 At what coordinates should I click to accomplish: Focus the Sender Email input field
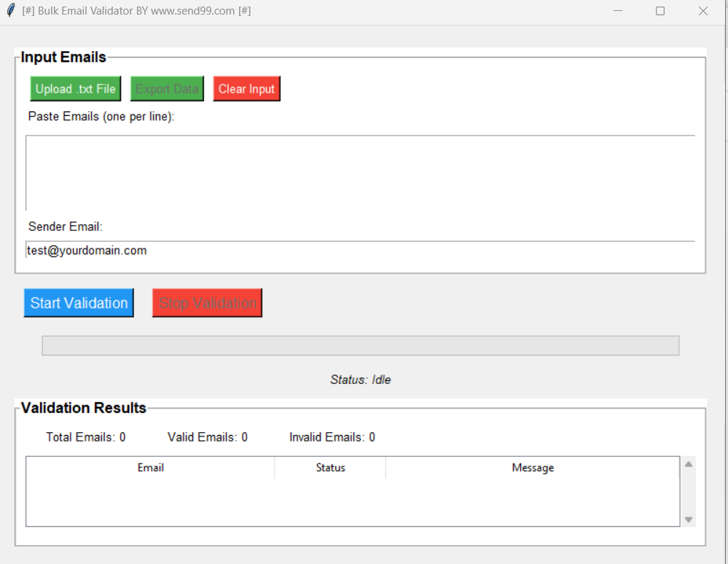360,251
